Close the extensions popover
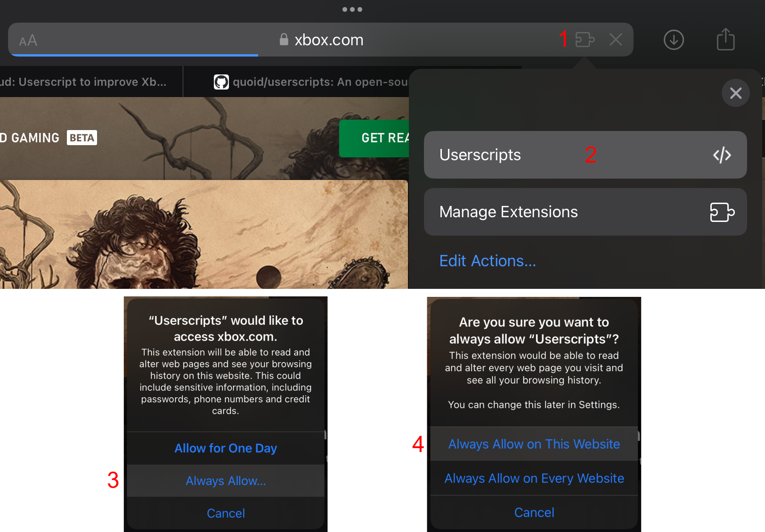This screenshot has width=765, height=532. coord(736,93)
